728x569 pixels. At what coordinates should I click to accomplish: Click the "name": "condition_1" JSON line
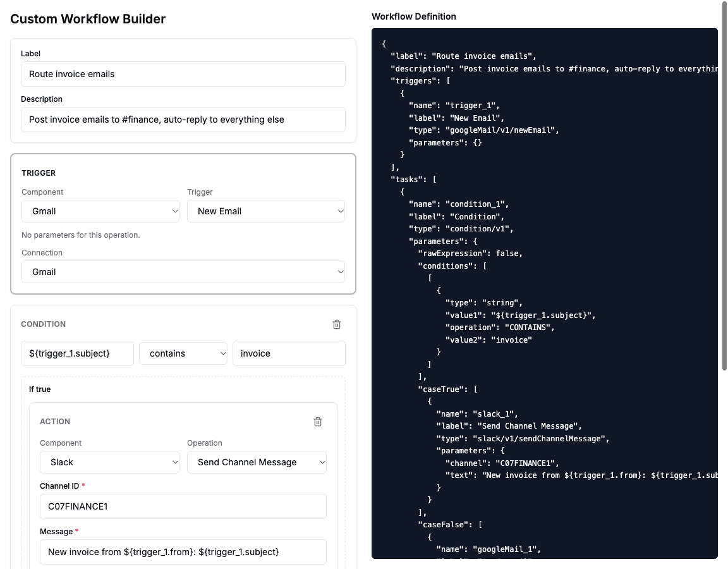[459, 204]
